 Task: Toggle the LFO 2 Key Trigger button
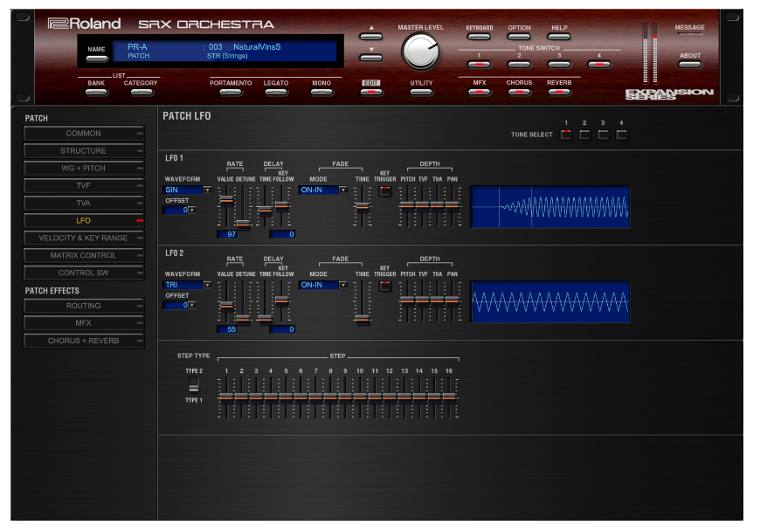pyautogui.click(x=385, y=286)
